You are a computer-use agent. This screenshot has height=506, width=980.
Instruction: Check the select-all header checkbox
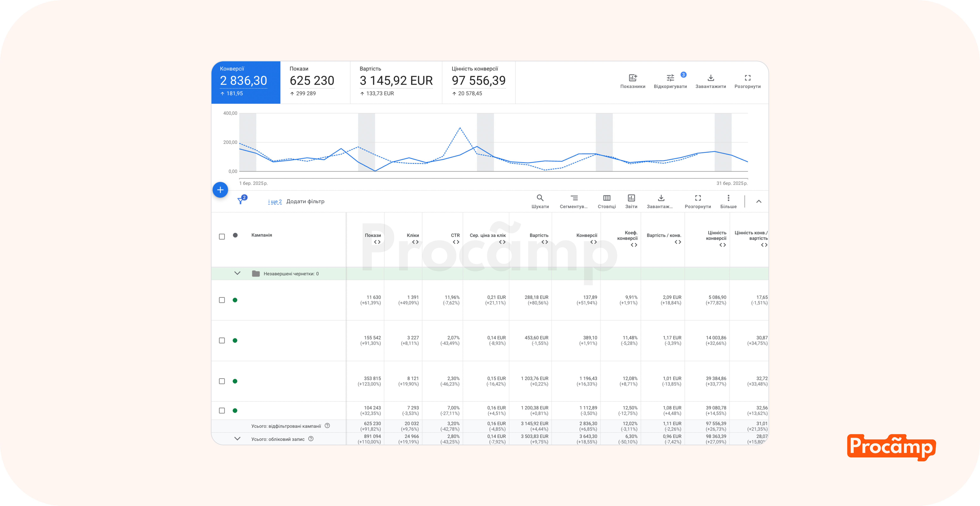222,237
